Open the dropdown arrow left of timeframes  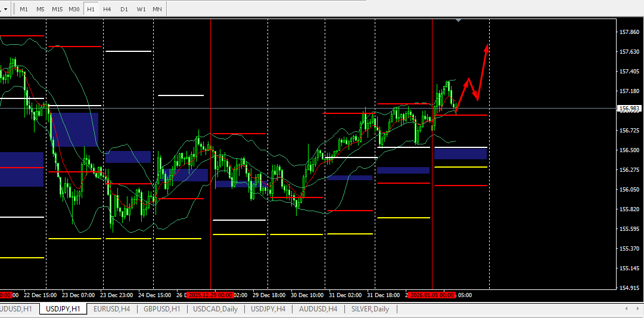[x=5, y=9]
